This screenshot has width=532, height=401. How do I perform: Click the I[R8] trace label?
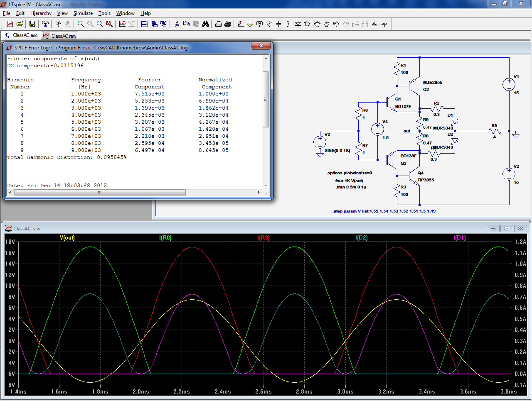(x=165, y=238)
